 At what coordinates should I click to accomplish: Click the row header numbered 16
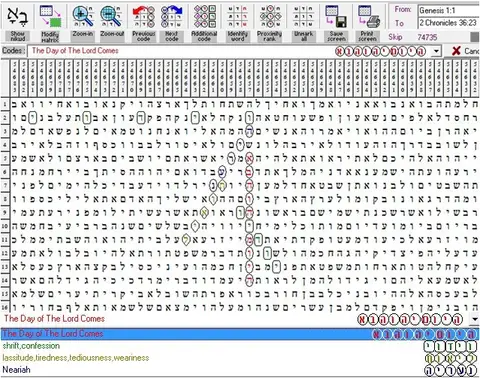tap(5, 307)
